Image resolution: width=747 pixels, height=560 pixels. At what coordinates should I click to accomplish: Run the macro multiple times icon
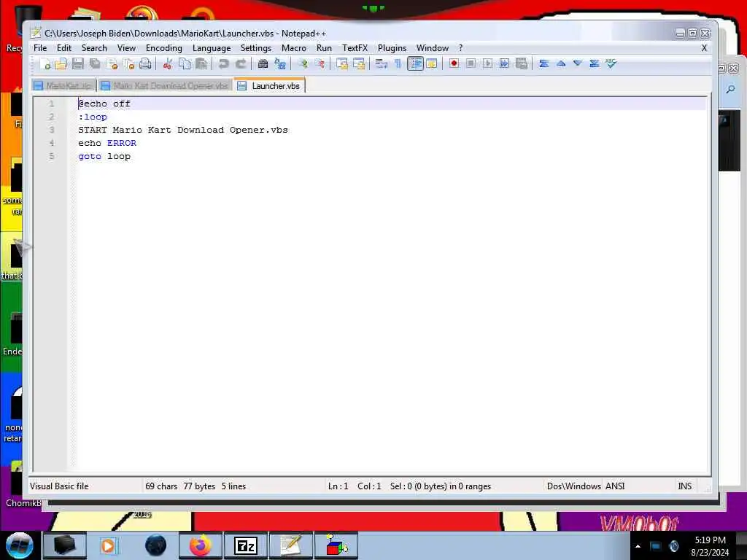[x=505, y=63]
